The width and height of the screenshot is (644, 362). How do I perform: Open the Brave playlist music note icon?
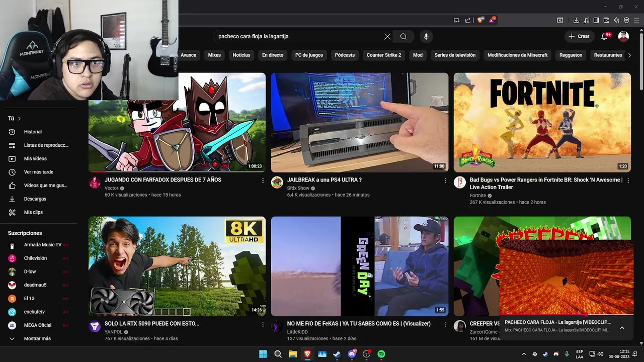pos(586,20)
